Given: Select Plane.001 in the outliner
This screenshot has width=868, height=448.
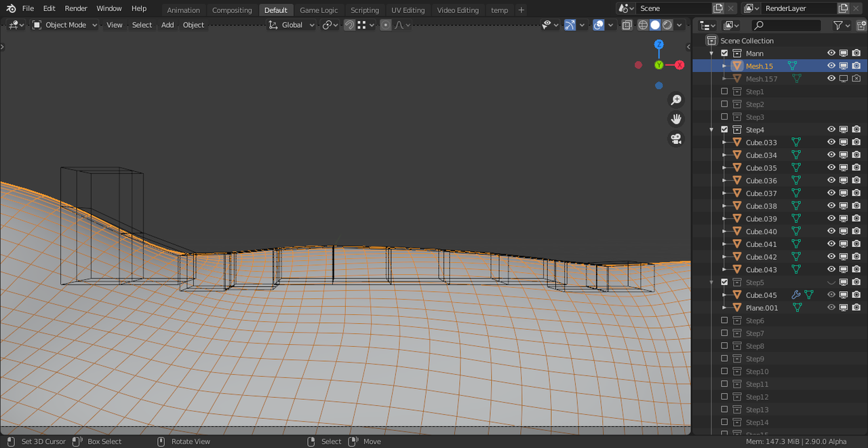Looking at the screenshot, I should 762,307.
